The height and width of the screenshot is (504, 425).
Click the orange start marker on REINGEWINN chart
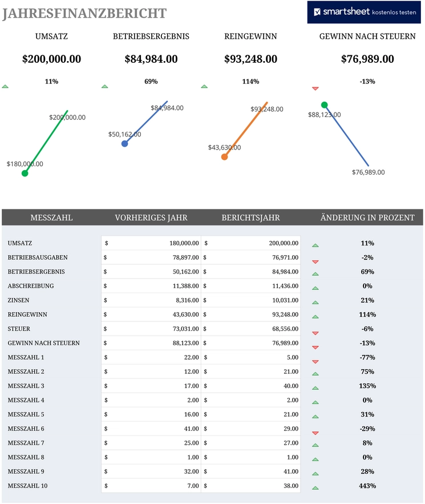point(225,157)
